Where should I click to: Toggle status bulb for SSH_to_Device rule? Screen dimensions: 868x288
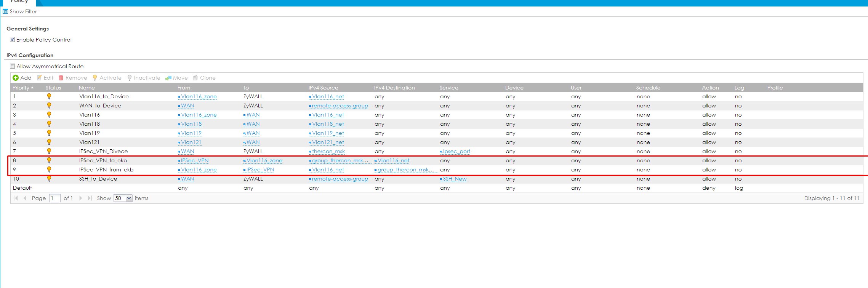click(x=49, y=179)
